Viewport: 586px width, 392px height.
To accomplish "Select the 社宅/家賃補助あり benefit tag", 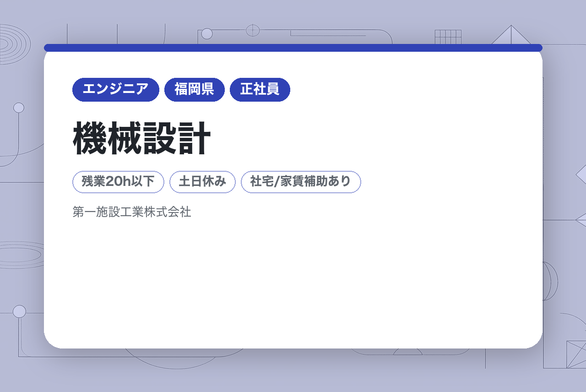I will pos(301,182).
